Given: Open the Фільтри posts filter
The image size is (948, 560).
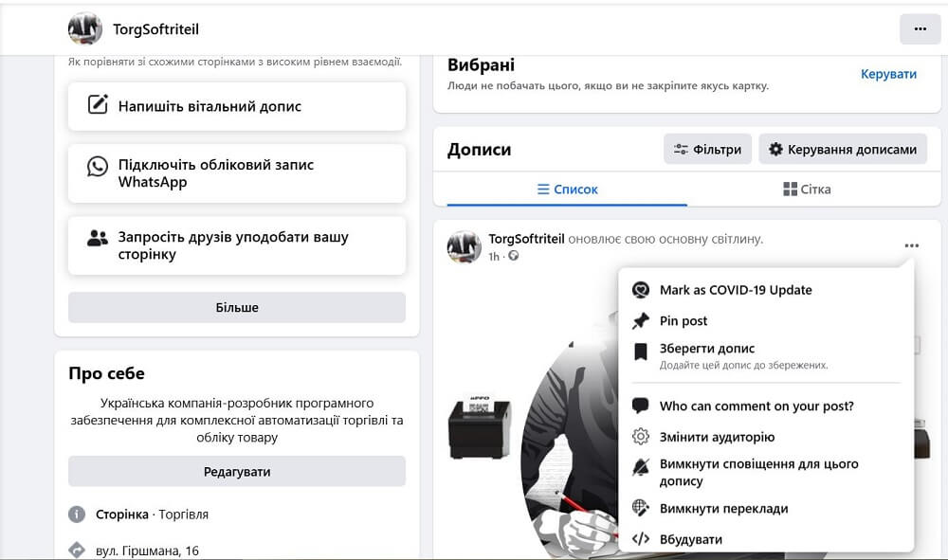Looking at the screenshot, I should click(707, 149).
